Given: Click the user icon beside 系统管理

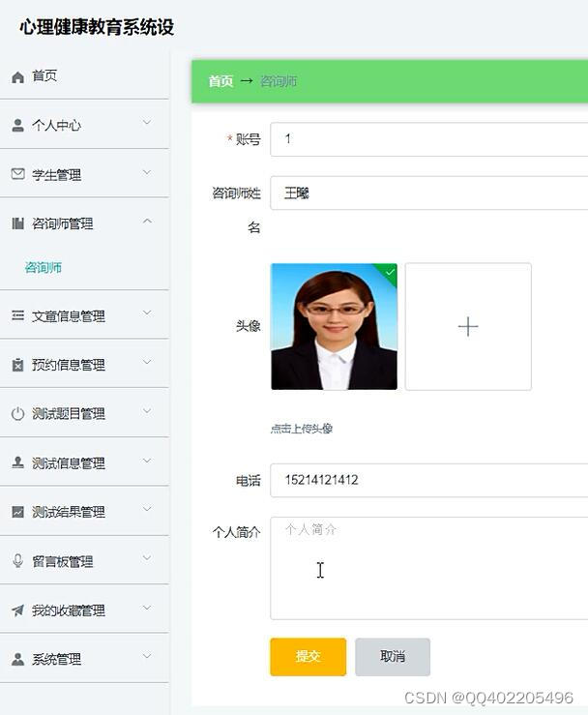Looking at the screenshot, I should [x=17, y=659].
